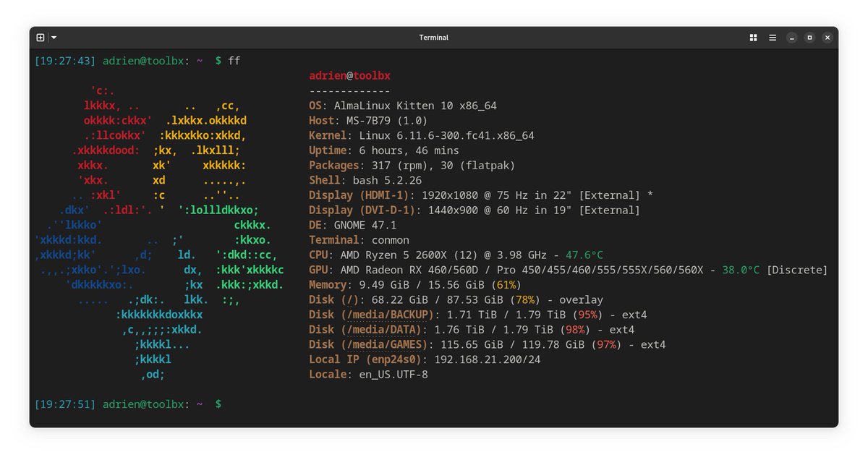This screenshot has width=868, height=460.
Task: Open a new terminal tab
Action: (41, 38)
